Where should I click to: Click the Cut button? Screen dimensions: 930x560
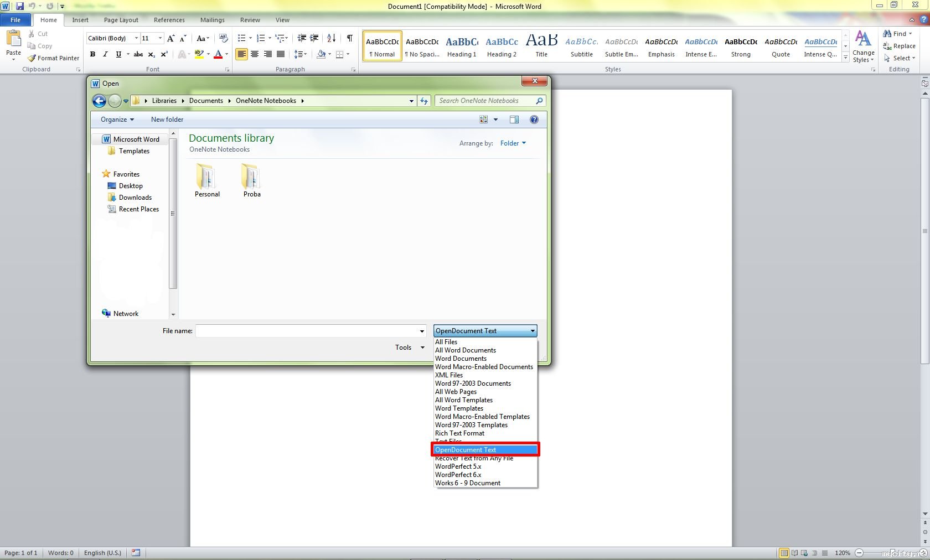pos(38,34)
